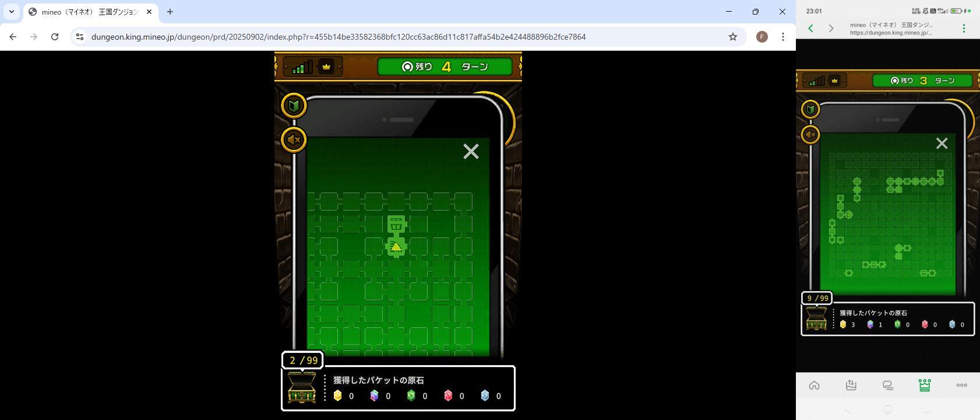Viewport: 980px width, 420px height.
Task: Select the player position tile on the map
Action: tap(396, 247)
